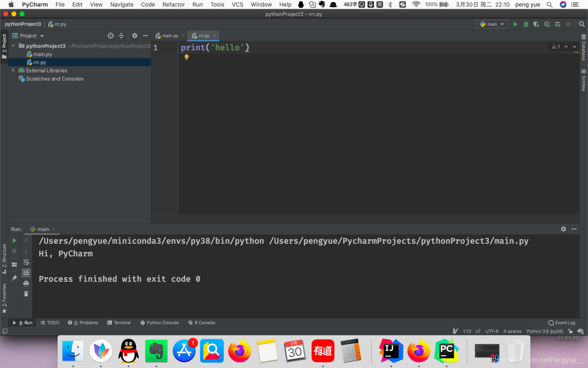The height and width of the screenshot is (368, 588).
Task: Click the locate/select opened file target icon
Action: tap(110, 36)
